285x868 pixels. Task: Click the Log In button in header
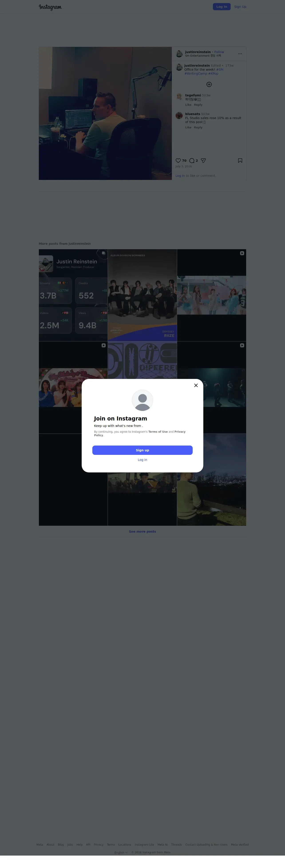[x=222, y=7]
